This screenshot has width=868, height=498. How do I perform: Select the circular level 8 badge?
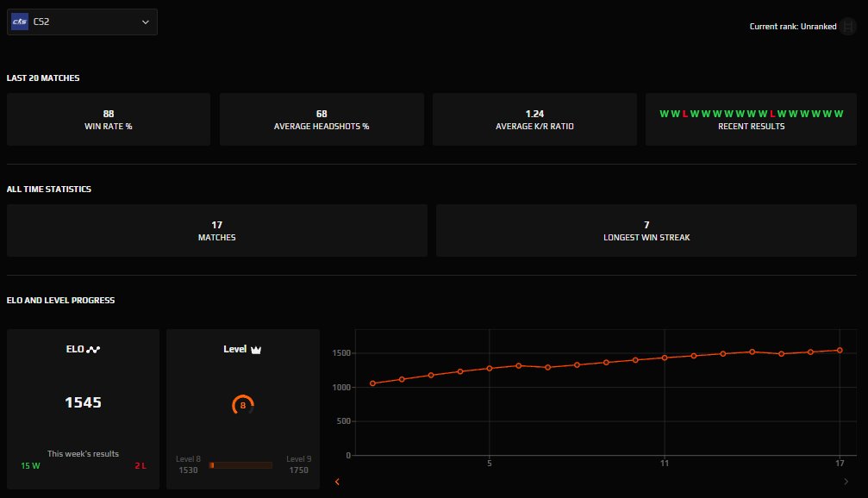(243, 404)
